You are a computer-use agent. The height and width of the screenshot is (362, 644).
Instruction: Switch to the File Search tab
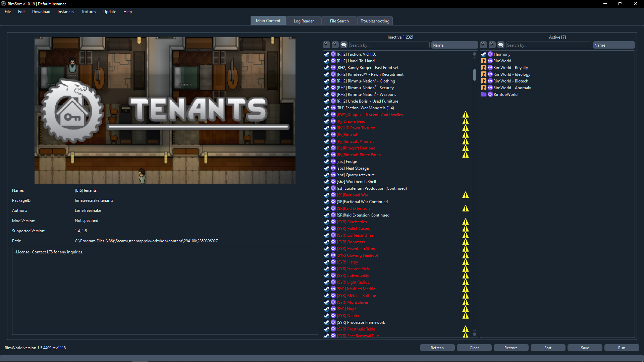click(339, 21)
